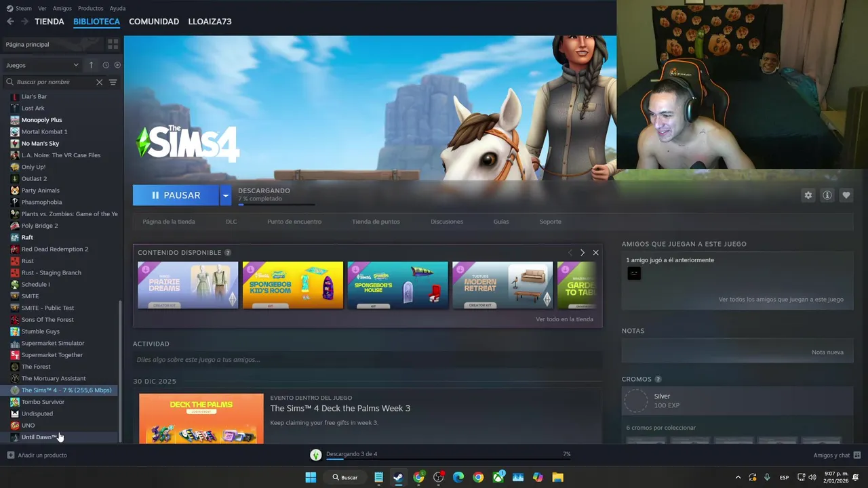Add The Sims 4 to favorites
868x488 pixels.
tap(846, 195)
